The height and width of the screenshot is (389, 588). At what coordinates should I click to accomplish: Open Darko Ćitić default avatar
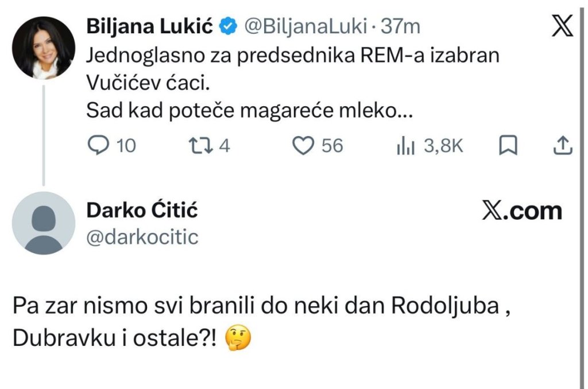pyautogui.click(x=44, y=223)
